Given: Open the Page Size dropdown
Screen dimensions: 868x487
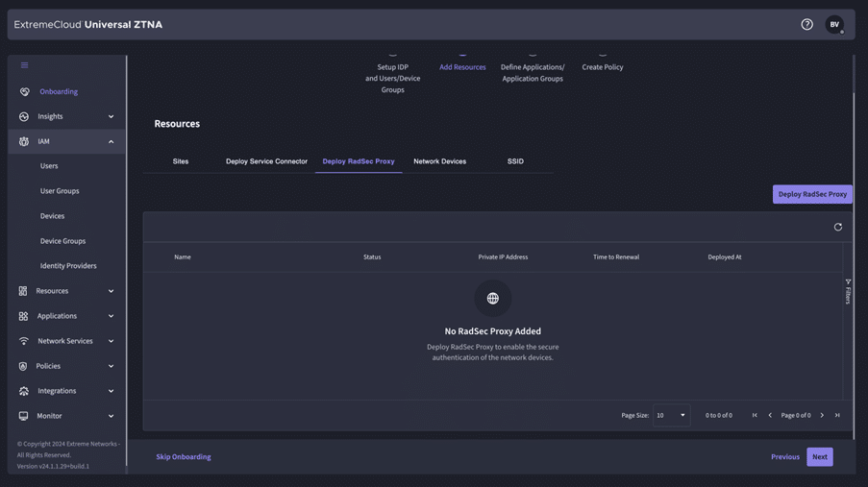Looking at the screenshot, I should coord(671,416).
